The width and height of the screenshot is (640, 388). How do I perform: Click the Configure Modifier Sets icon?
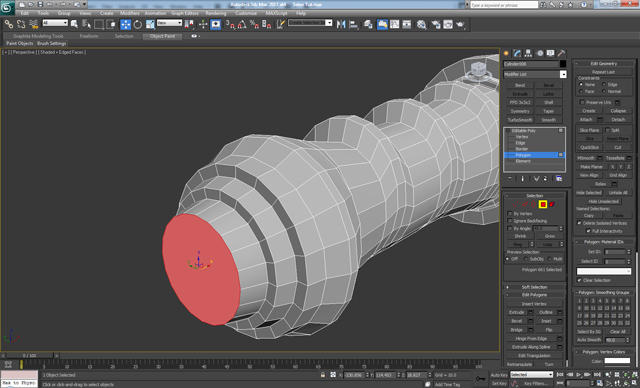tap(559, 179)
